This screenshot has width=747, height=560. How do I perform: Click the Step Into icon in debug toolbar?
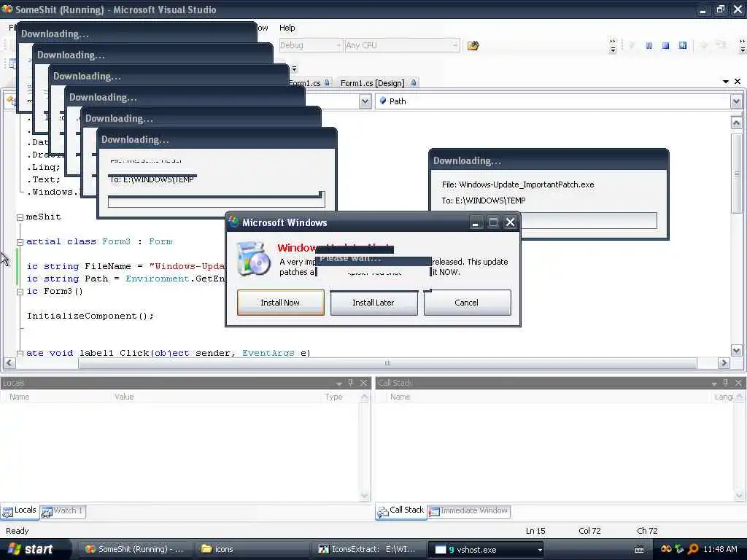tap(721, 46)
